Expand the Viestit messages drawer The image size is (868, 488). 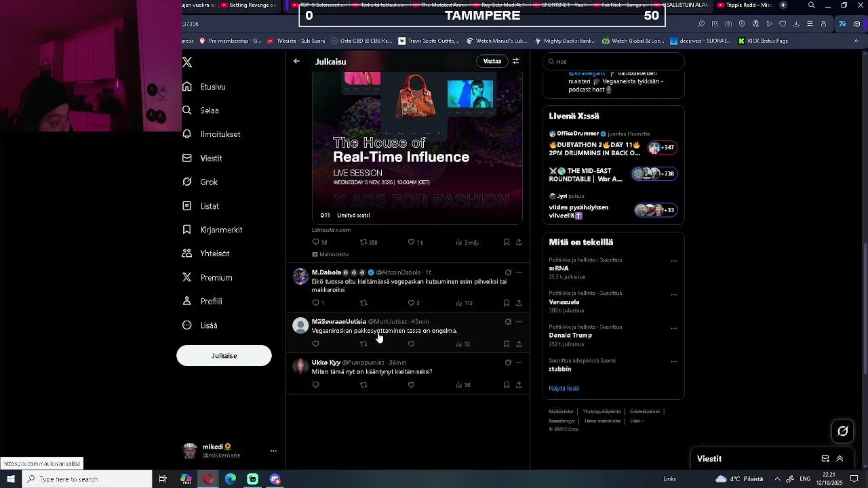point(840,459)
